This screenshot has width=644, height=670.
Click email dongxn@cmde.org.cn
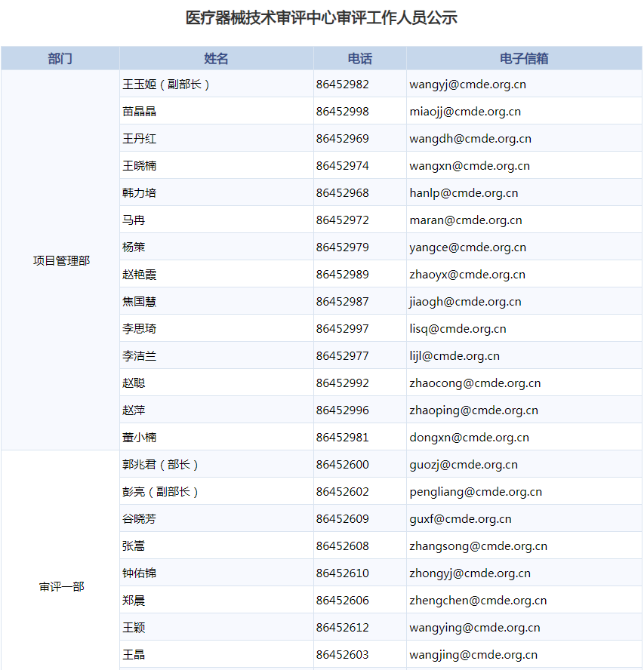[469, 438]
